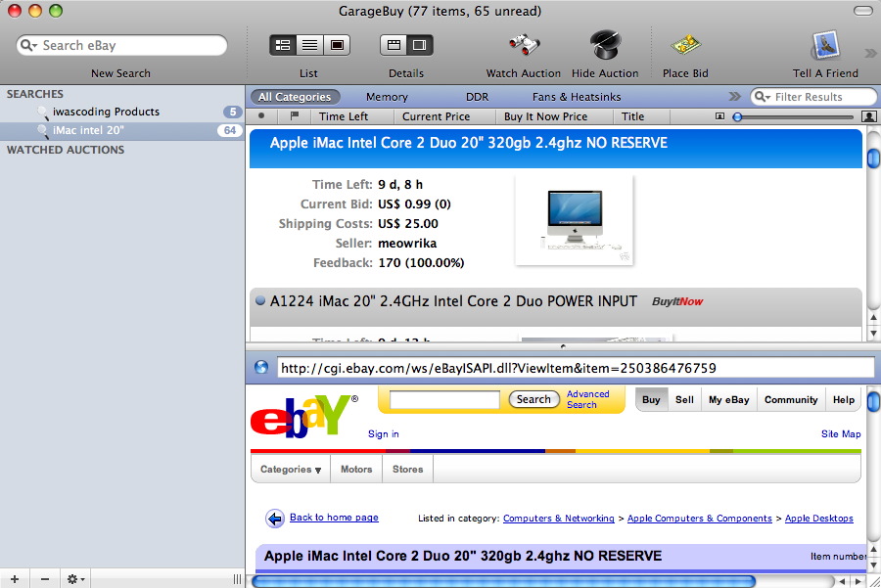The image size is (881, 588).
Task: Sort by the unread dot column
Action: 261,116
